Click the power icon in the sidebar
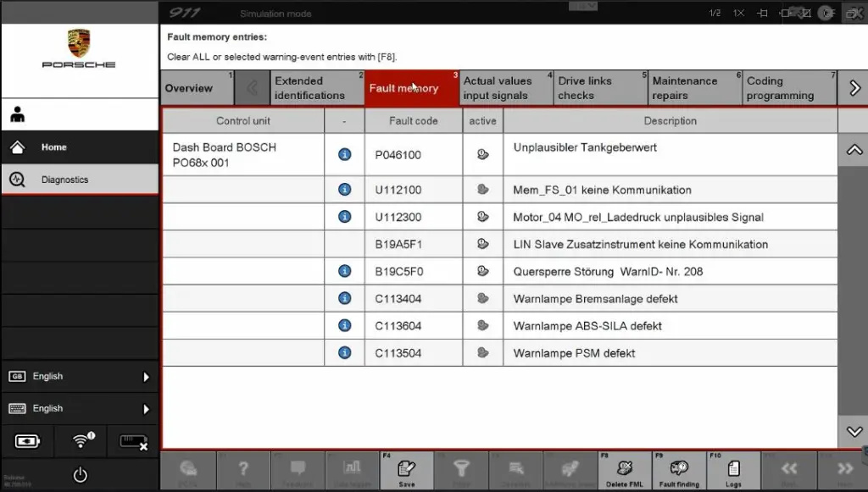This screenshot has height=492, width=868. click(x=80, y=475)
